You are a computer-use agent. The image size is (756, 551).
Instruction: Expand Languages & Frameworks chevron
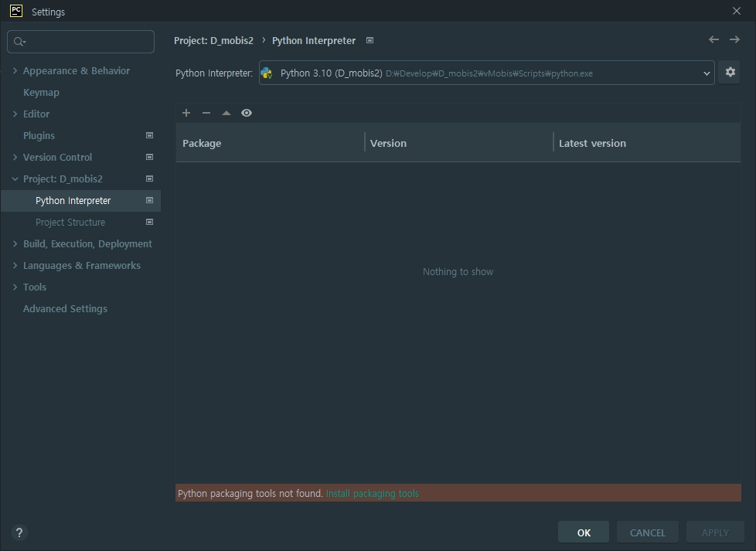point(15,266)
